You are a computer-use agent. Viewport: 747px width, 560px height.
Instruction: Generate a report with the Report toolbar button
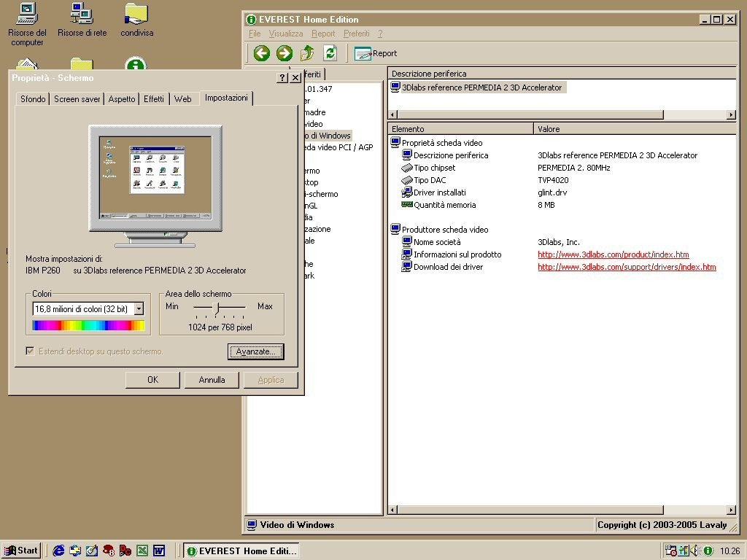point(376,53)
